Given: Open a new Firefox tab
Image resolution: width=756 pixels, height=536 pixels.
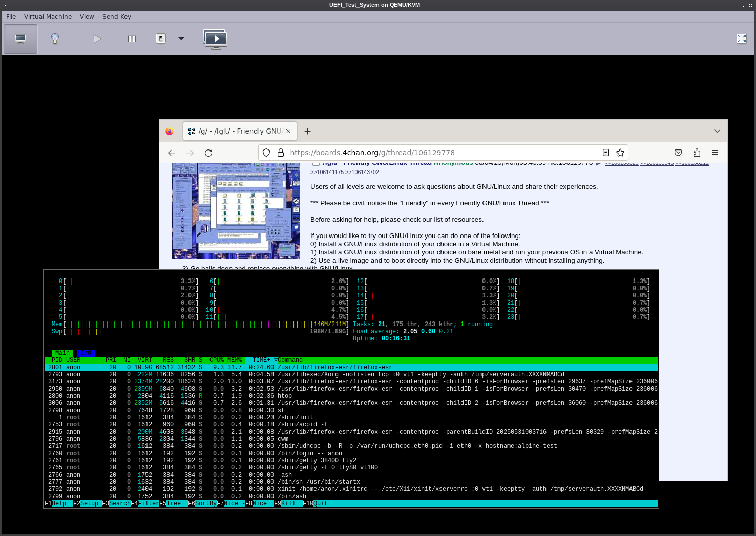Looking at the screenshot, I should click(307, 131).
